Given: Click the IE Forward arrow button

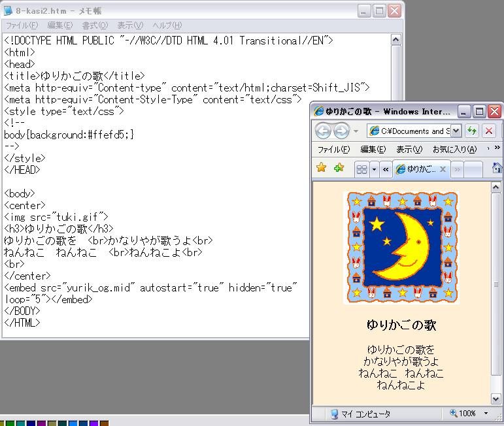Looking at the screenshot, I should click(x=341, y=131).
